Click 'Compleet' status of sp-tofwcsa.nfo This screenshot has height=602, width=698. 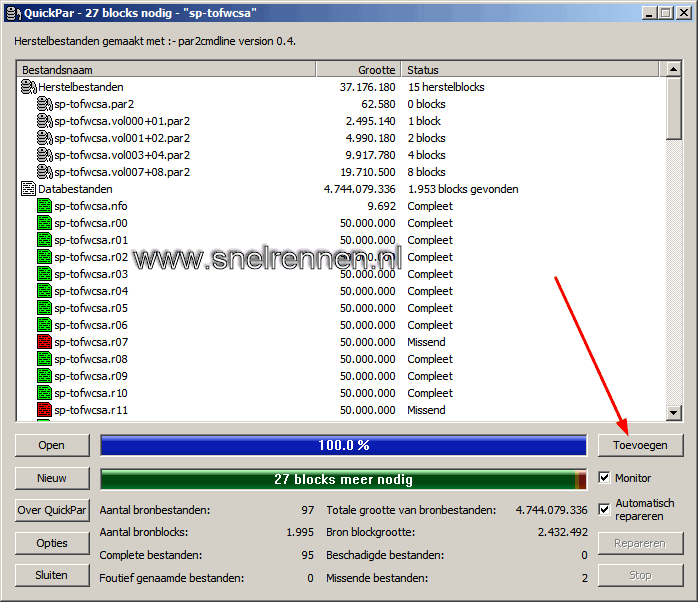click(x=430, y=206)
